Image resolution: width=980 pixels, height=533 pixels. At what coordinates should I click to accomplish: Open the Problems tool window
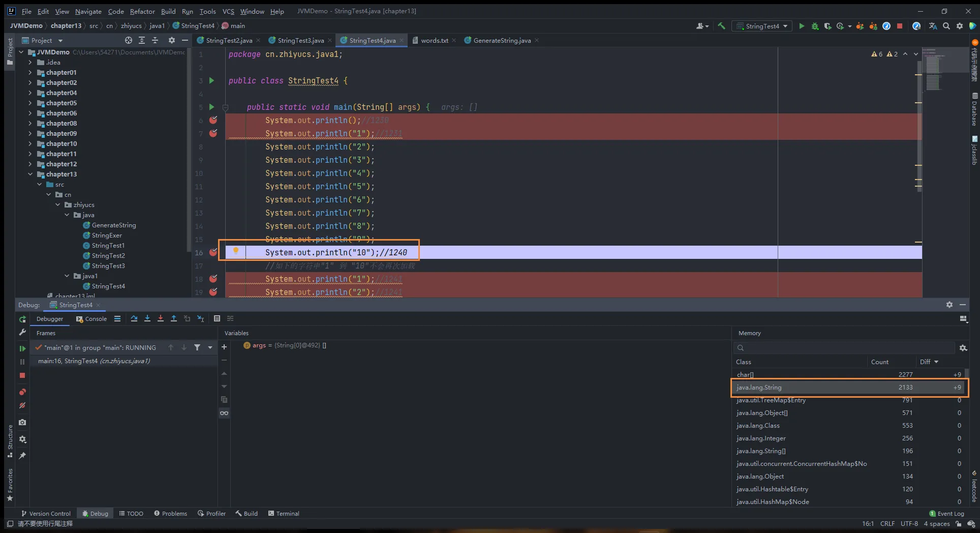171,514
